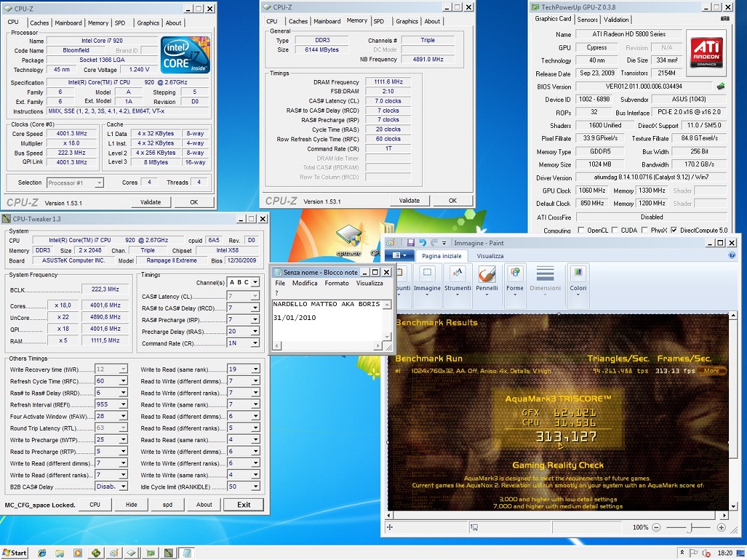Switch to the Visualizza ribbon tab in Paint
Image resolution: width=747 pixels, height=560 pixels.
coord(490,256)
